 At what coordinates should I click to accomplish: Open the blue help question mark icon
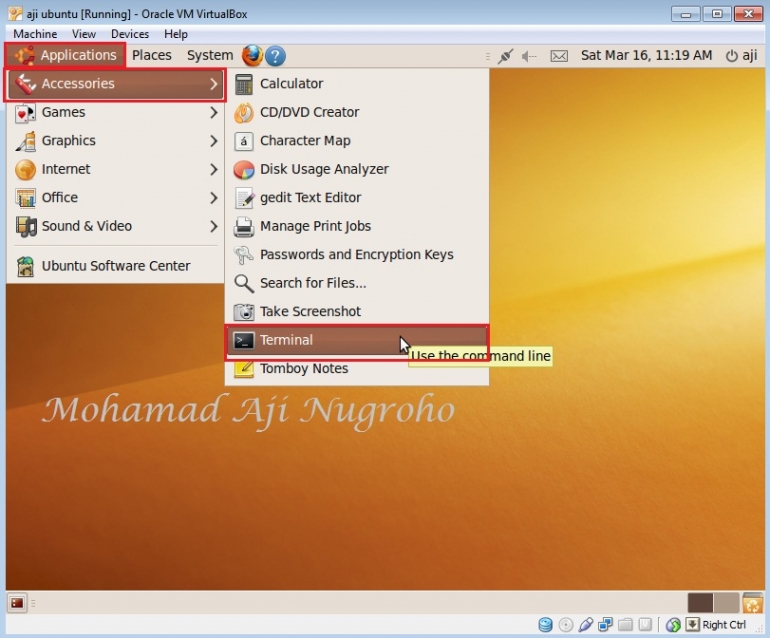pyautogui.click(x=275, y=56)
